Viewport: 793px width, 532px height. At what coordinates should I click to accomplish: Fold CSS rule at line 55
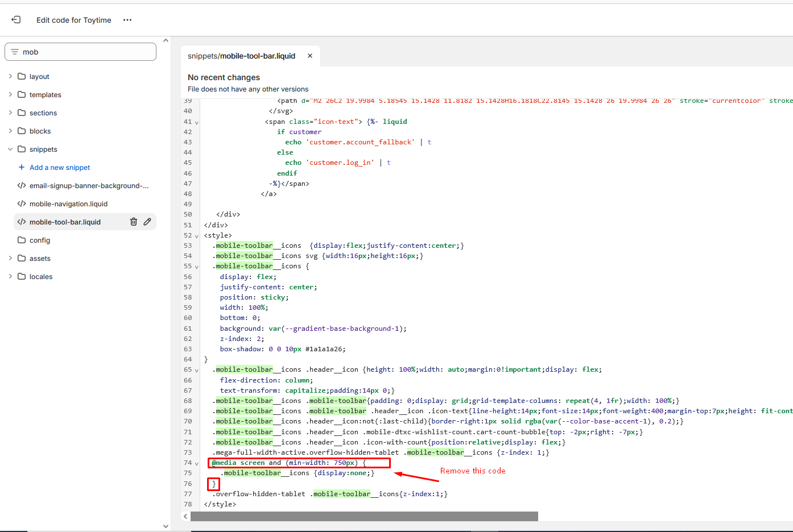tap(197, 267)
